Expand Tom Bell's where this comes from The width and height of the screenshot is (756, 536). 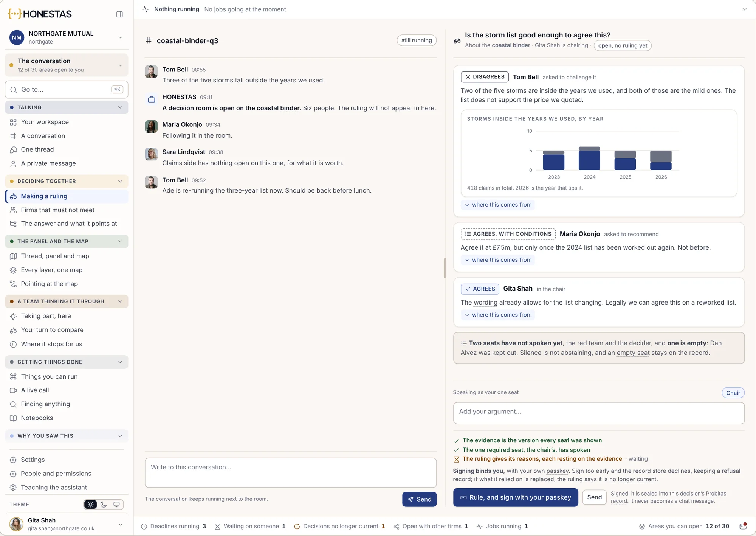click(x=498, y=205)
